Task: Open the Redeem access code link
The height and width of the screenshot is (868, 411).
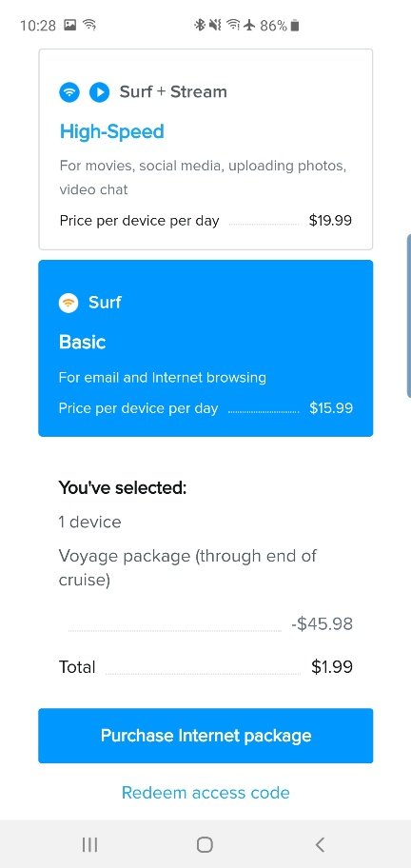Action: pyautogui.click(x=205, y=793)
